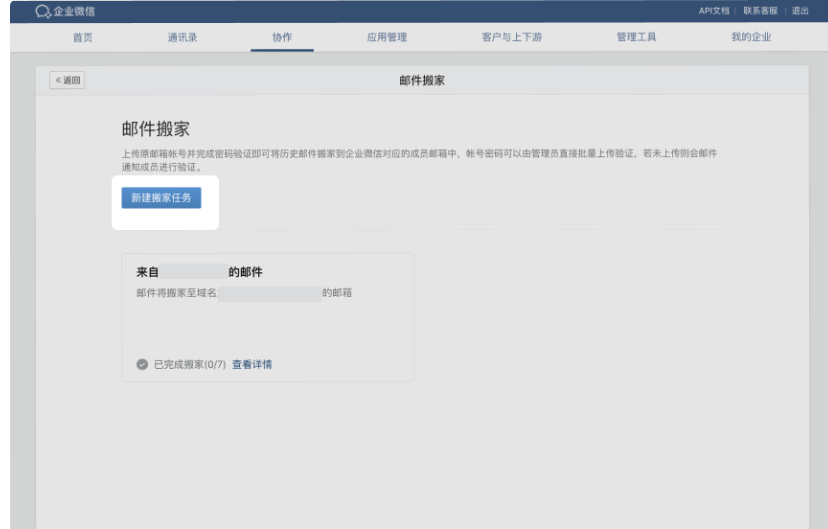Open the 查看详情 link
Image resolution: width=828 pixels, height=529 pixels.
tap(252, 365)
